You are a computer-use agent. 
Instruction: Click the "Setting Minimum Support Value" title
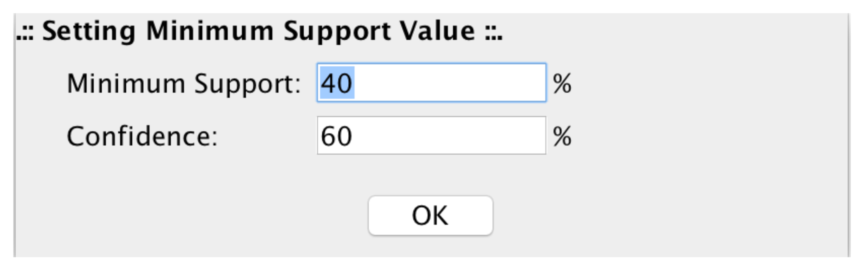(x=259, y=31)
